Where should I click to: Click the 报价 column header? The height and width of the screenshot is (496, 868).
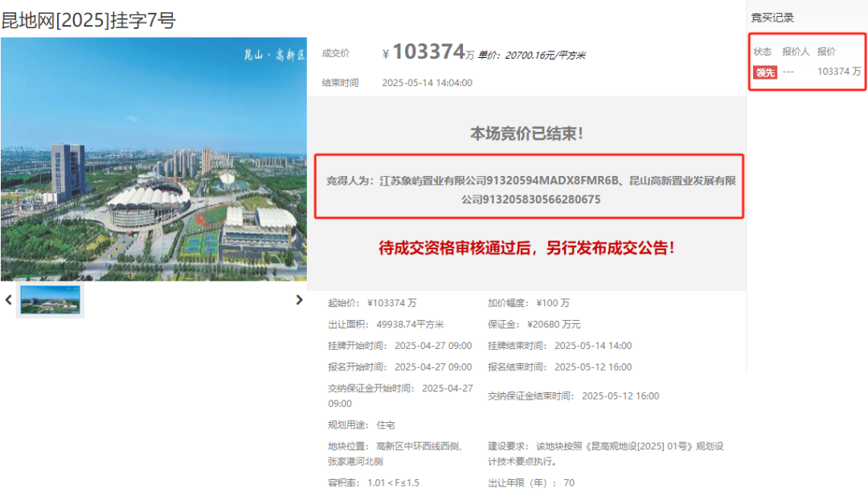826,51
